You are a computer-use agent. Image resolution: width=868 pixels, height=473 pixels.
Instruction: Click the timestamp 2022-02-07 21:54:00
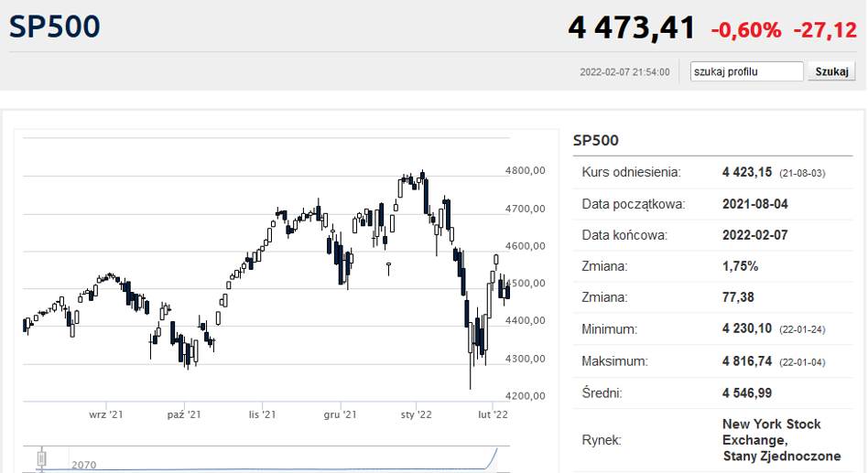click(624, 72)
